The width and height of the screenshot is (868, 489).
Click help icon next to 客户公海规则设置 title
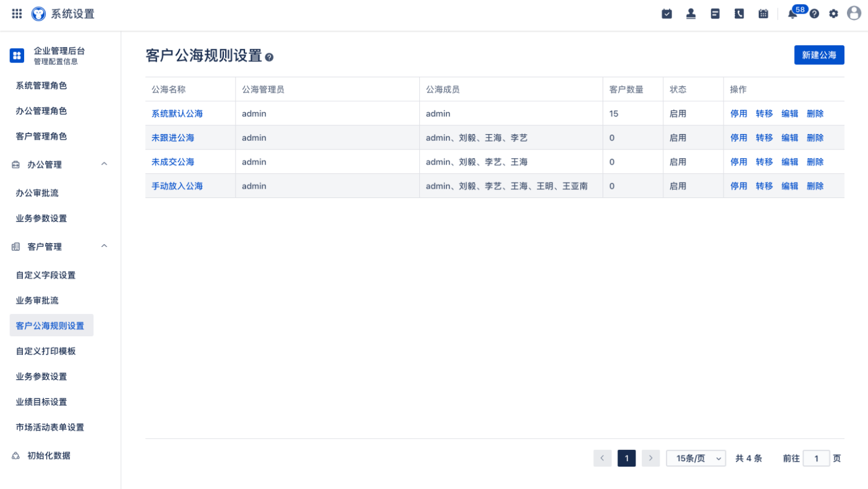pyautogui.click(x=269, y=57)
